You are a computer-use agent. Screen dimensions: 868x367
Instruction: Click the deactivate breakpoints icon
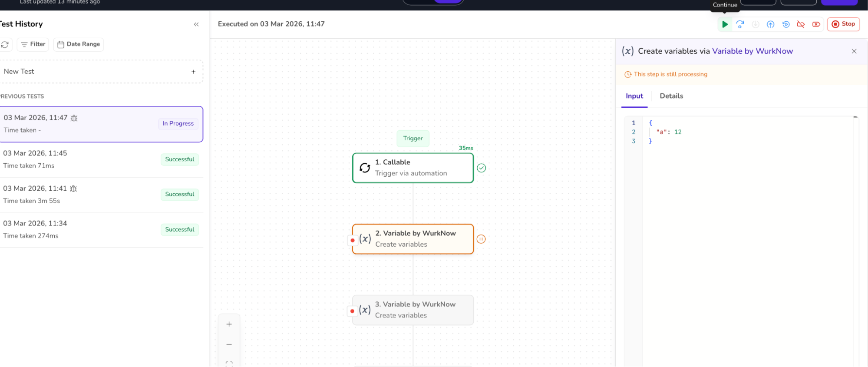801,24
